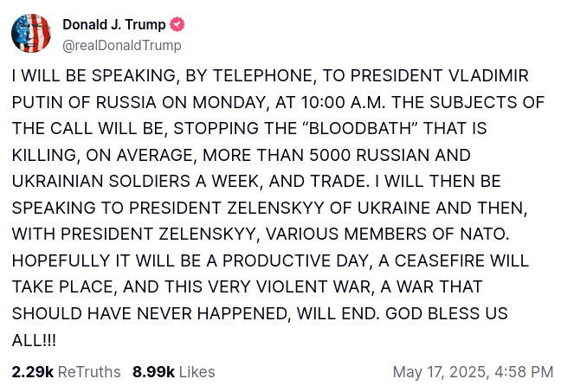
Task: Visit the @realDonaldTrump handle link
Action: [122, 45]
